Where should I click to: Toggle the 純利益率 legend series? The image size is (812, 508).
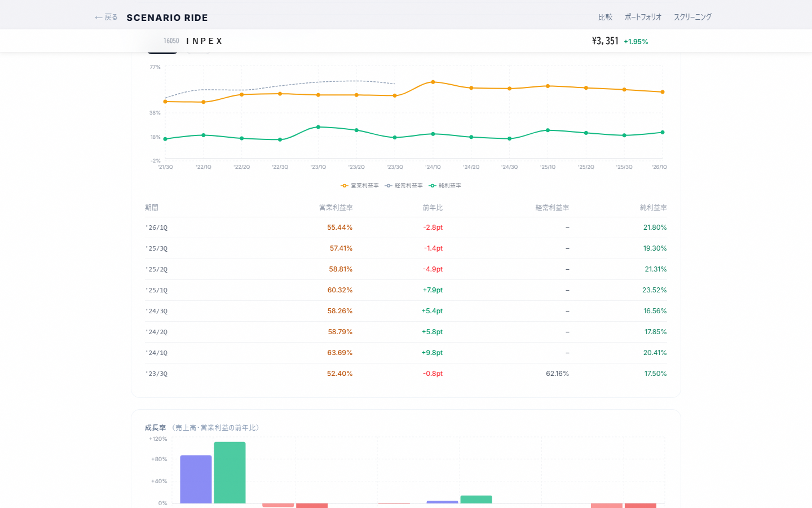point(445,186)
